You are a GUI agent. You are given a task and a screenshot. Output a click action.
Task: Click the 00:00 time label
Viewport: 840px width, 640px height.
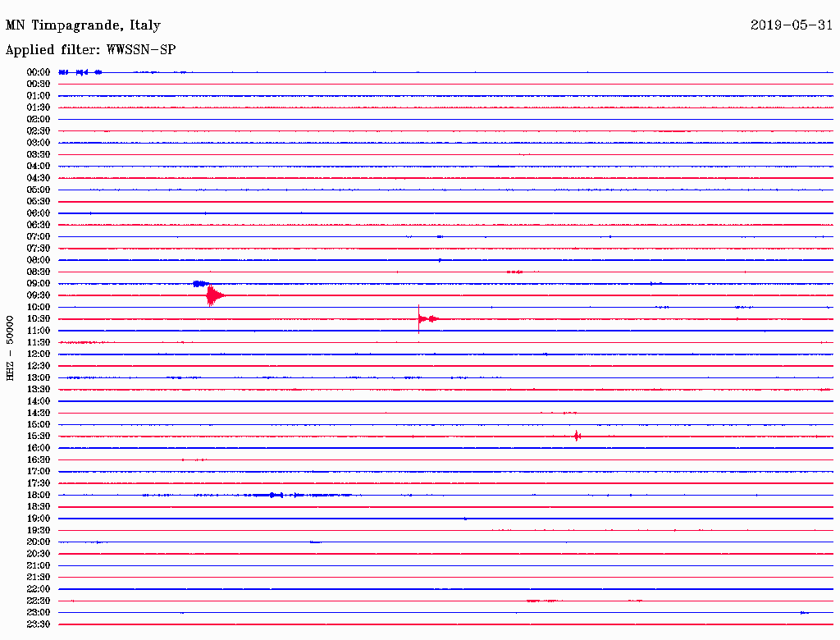[x=39, y=72]
